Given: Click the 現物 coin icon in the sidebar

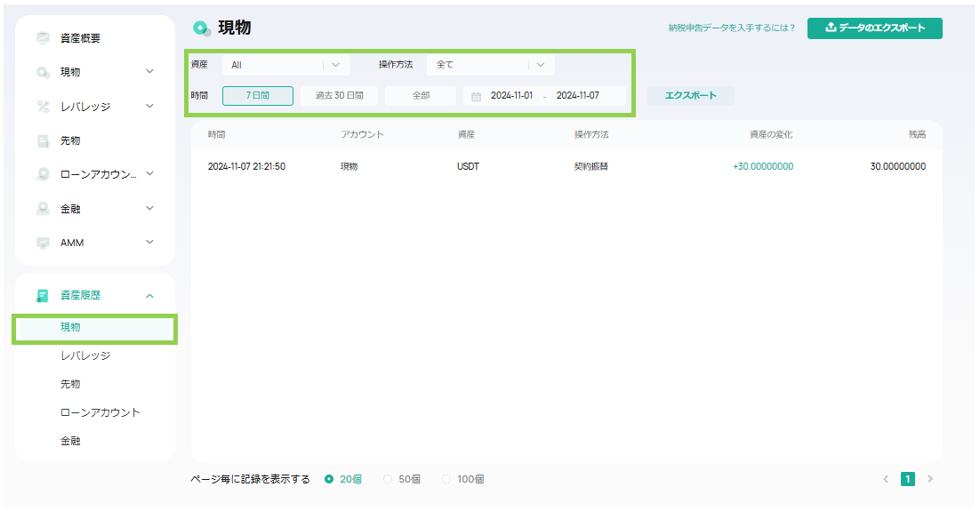Looking at the screenshot, I should [43, 73].
